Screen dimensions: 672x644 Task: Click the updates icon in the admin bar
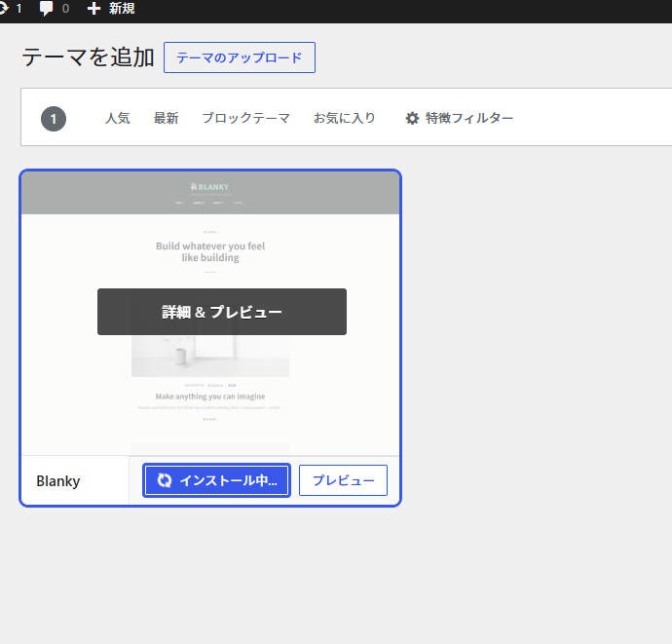coord(3,9)
